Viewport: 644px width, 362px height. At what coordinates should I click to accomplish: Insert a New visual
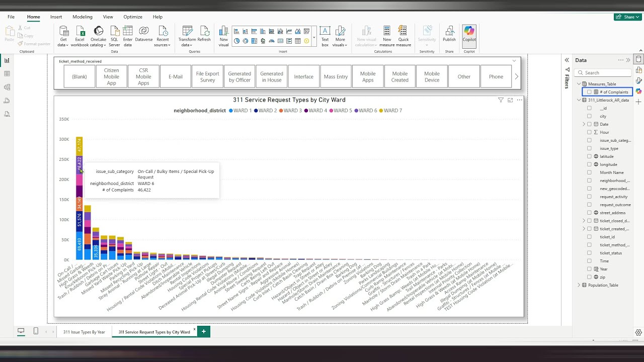click(224, 36)
